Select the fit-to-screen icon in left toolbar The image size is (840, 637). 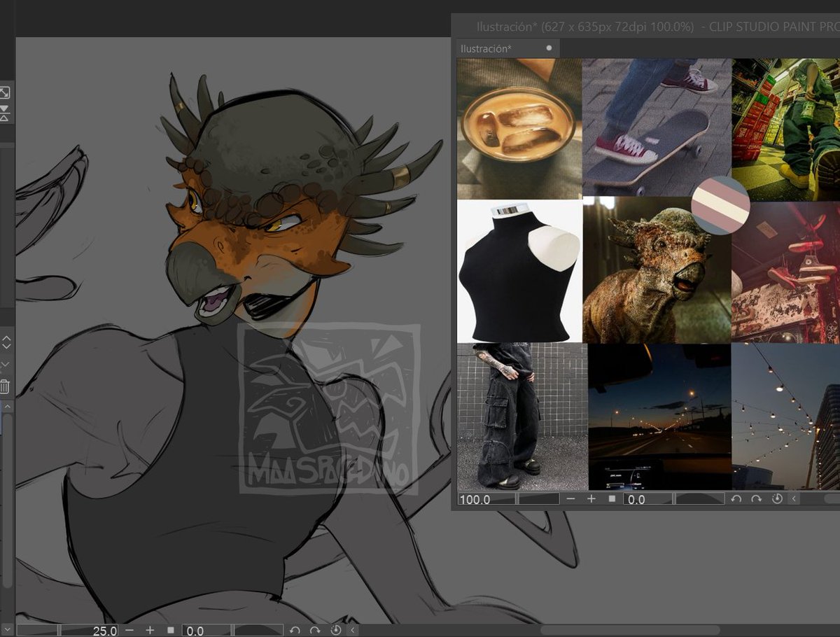(x=6, y=92)
